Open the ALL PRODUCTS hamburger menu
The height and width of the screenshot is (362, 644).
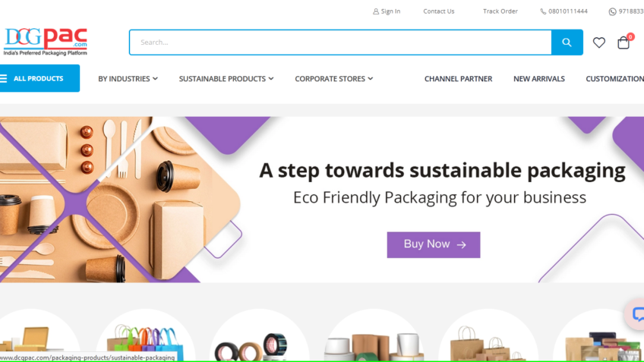[x=39, y=78]
